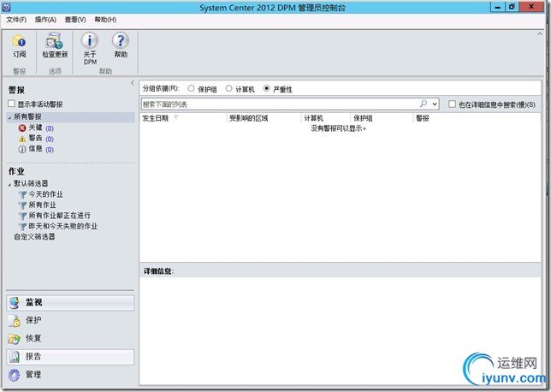Click the 所有警报 tree label
This screenshot has height=392, width=551.
(27, 116)
